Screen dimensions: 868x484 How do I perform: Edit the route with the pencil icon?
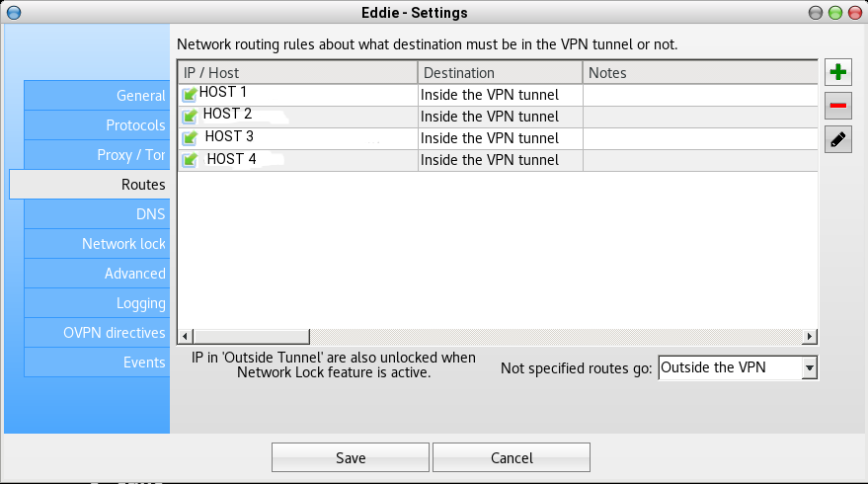pyautogui.click(x=838, y=139)
